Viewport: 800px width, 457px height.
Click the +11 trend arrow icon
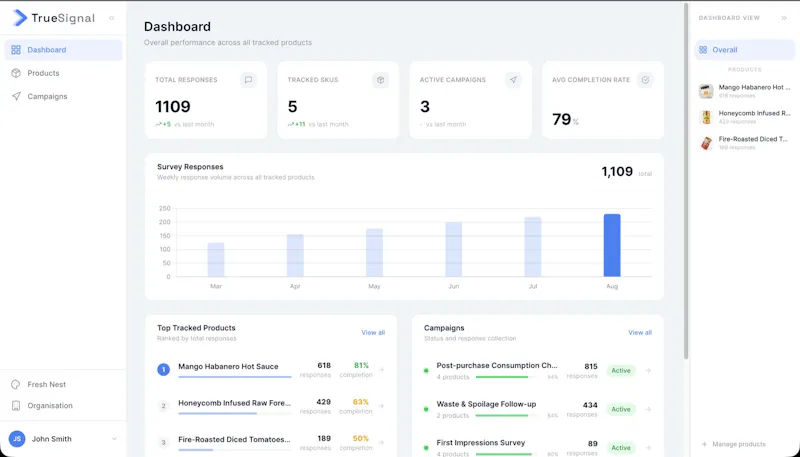click(x=291, y=124)
